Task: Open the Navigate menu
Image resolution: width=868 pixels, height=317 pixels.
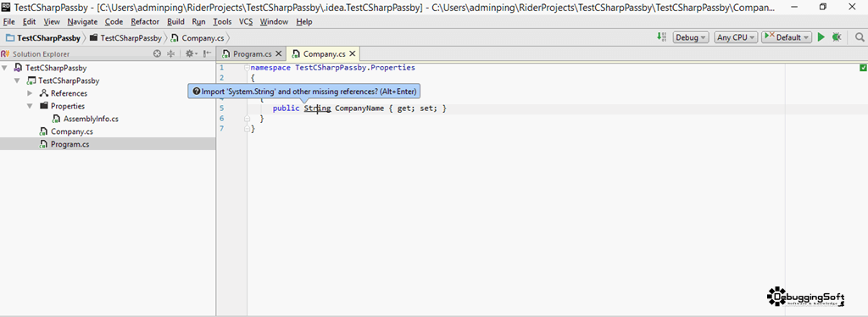Action: click(82, 21)
